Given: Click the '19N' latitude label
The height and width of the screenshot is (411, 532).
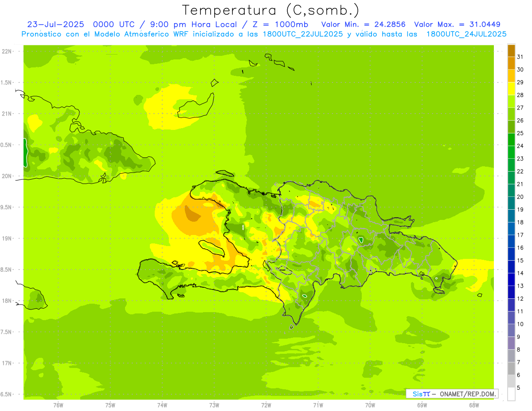Looking at the screenshot, I should click(8, 239).
